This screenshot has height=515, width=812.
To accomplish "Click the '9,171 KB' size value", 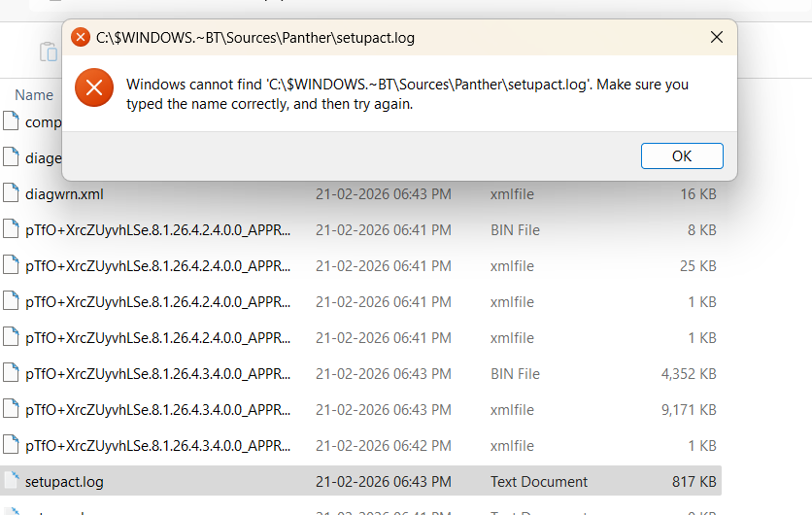I will (689, 410).
